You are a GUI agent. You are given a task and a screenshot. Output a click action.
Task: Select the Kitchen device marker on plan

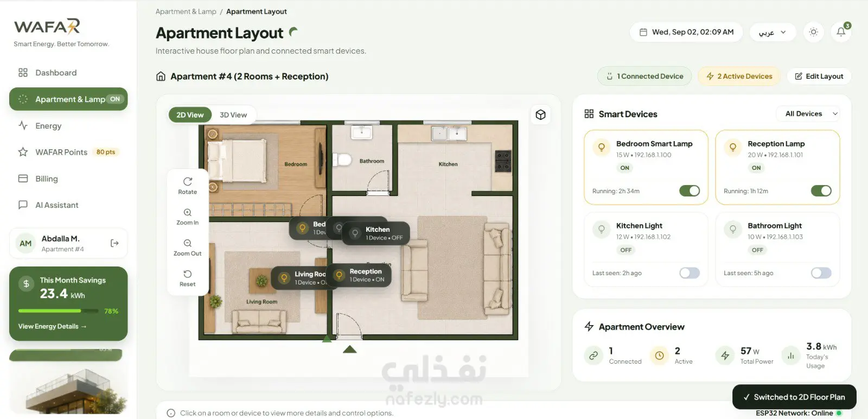point(376,233)
